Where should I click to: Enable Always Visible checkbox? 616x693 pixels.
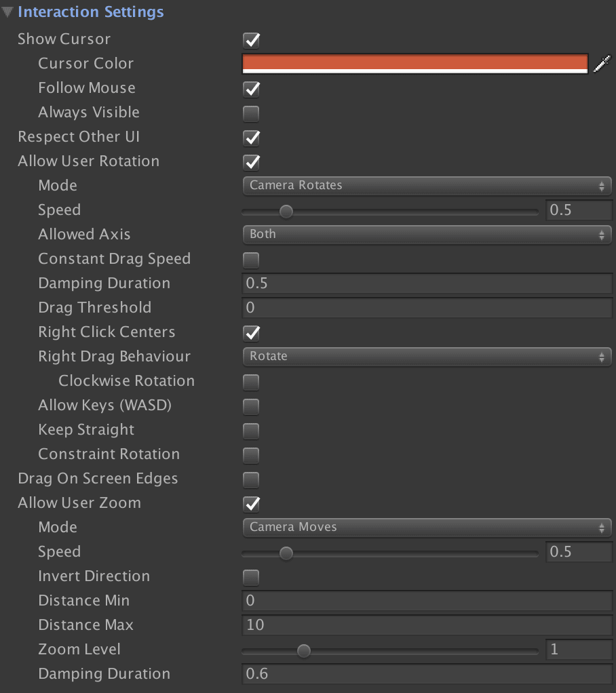tap(251, 113)
